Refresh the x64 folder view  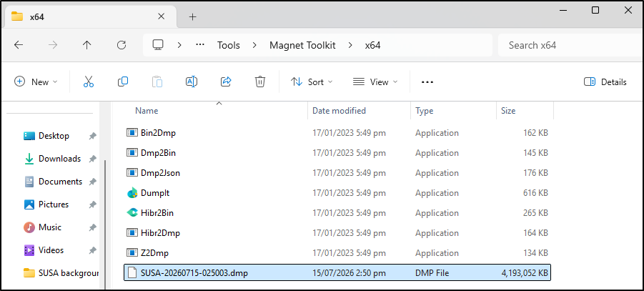pyautogui.click(x=122, y=45)
